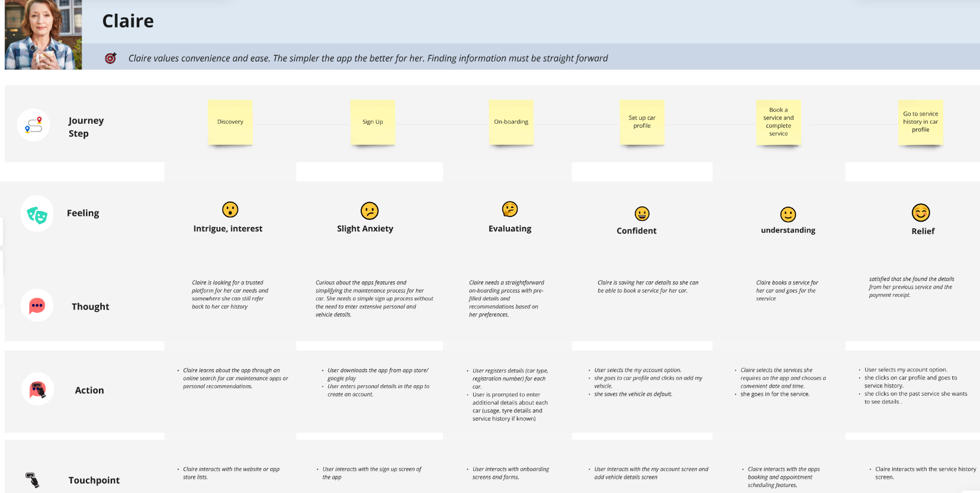Screen dimensions: 980x493
Task: Select the Set up car profile sticky note
Action: point(642,122)
